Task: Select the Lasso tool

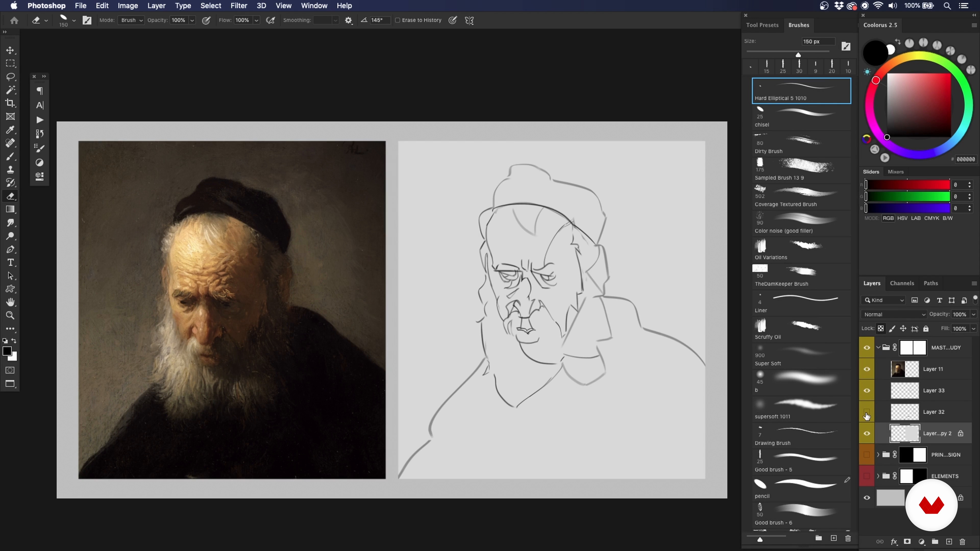Action: point(10,77)
